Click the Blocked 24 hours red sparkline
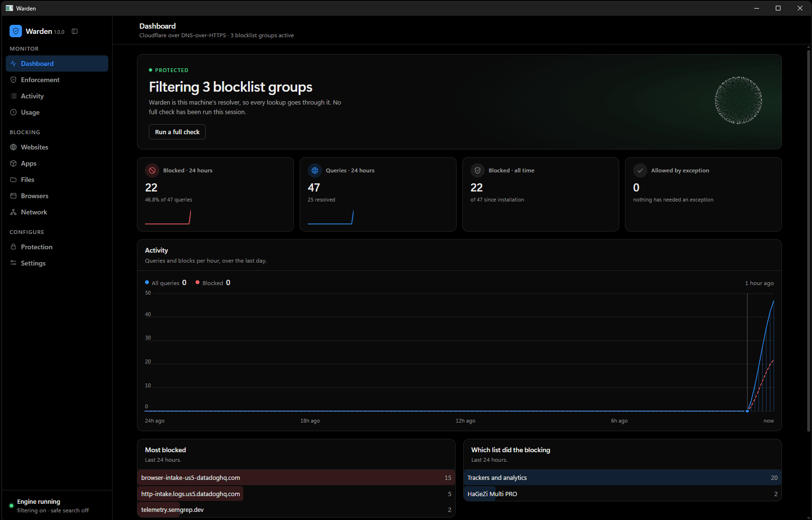812x520 pixels. tap(168, 217)
